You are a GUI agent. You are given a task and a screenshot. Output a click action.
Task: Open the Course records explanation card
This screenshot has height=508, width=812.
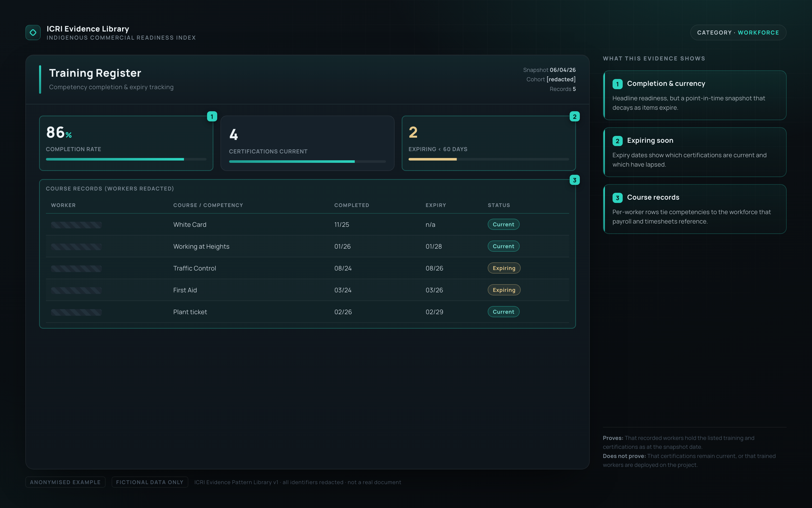click(x=695, y=209)
